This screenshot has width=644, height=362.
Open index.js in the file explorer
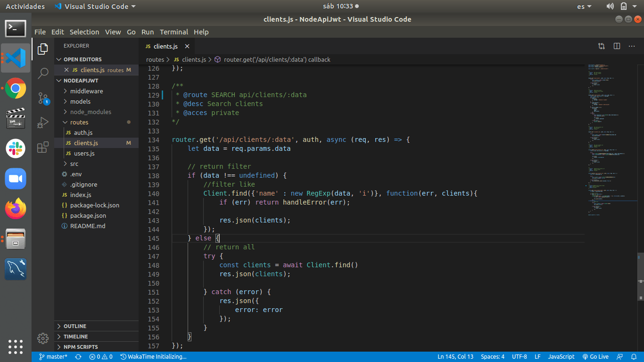pos(81,195)
